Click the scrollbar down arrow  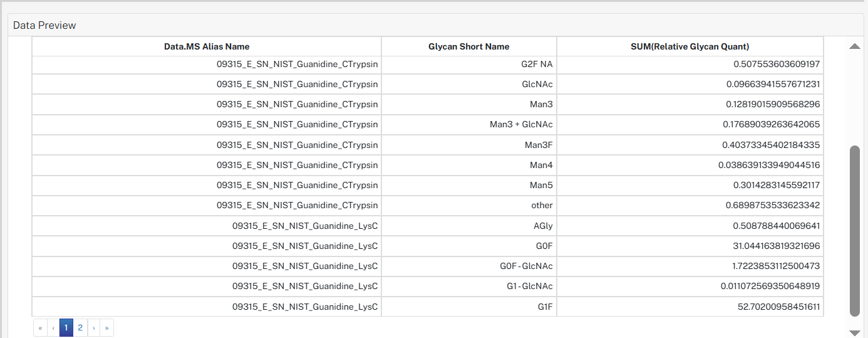[x=854, y=332]
